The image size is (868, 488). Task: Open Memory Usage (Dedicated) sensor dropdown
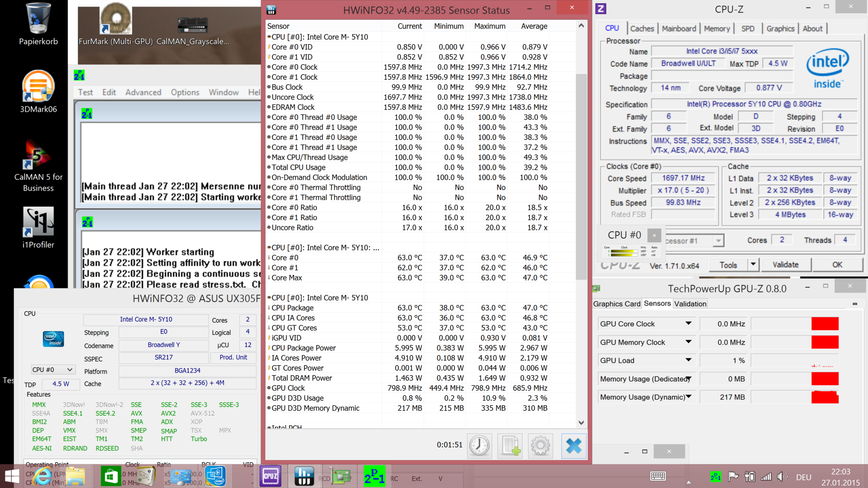click(x=688, y=379)
